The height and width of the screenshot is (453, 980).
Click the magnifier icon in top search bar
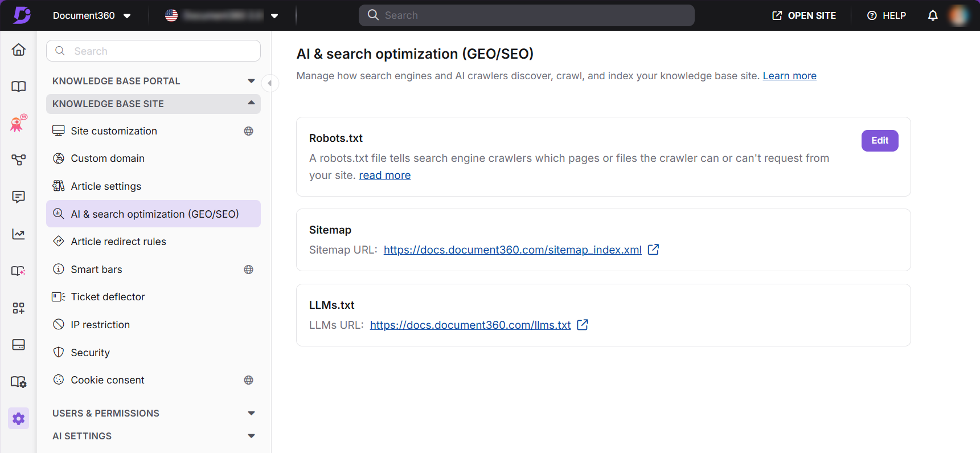373,15
